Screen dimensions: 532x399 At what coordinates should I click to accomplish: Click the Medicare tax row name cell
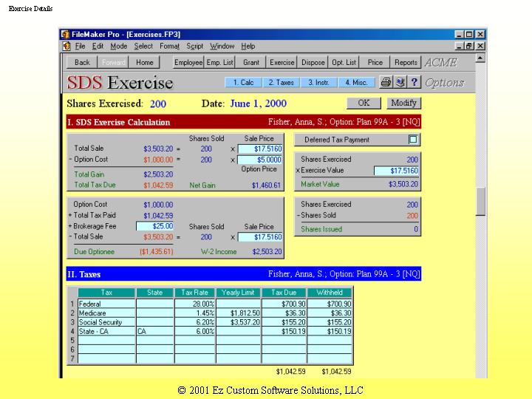pyautogui.click(x=106, y=313)
